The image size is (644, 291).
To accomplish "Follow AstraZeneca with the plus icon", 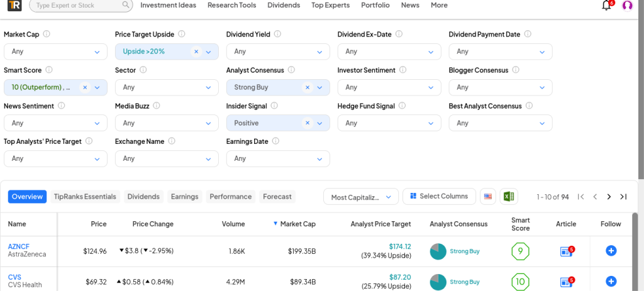I will [611, 251].
